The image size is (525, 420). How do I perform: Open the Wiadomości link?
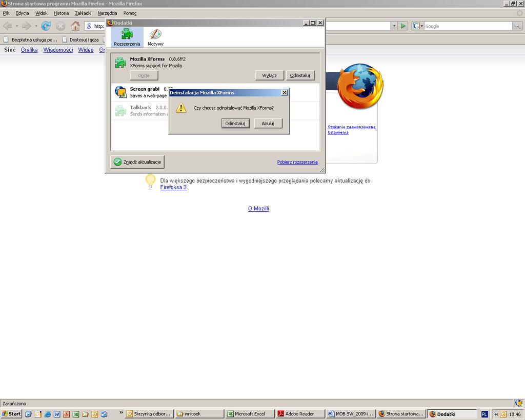click(x=58, y=50)
